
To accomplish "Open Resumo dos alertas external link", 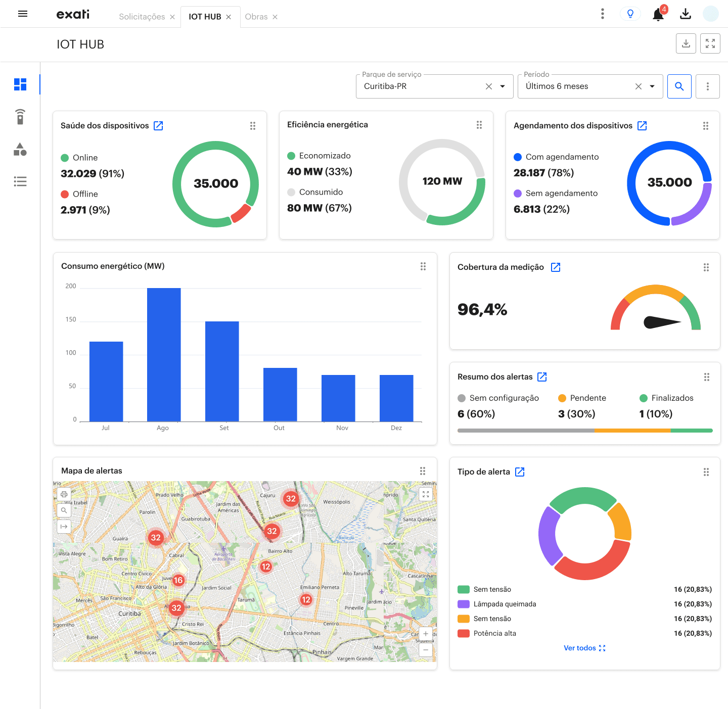I will pyautogui.click(x=542, y=377).
